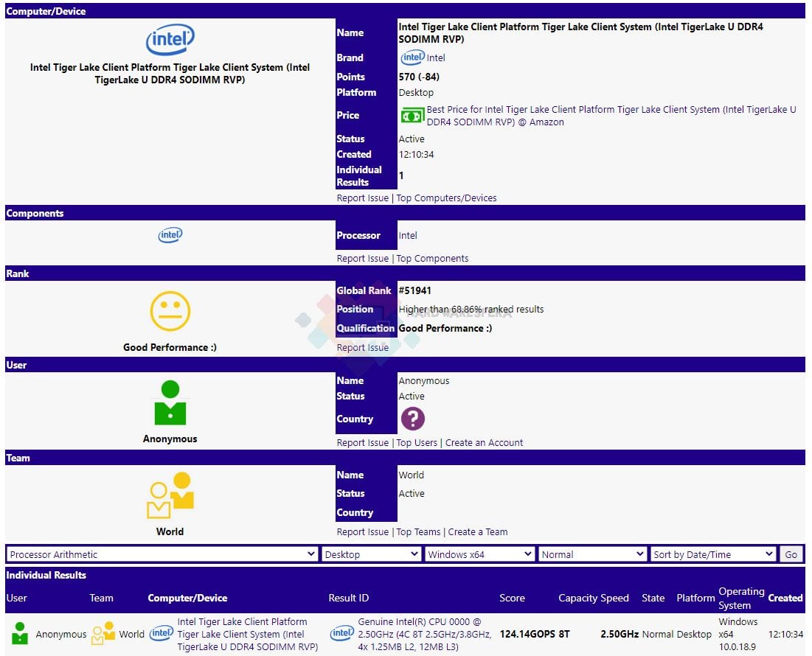Click Intel logo beside Genuine Intel CPU result
Screen dimensions: 812x656
(x=341, y=633)
